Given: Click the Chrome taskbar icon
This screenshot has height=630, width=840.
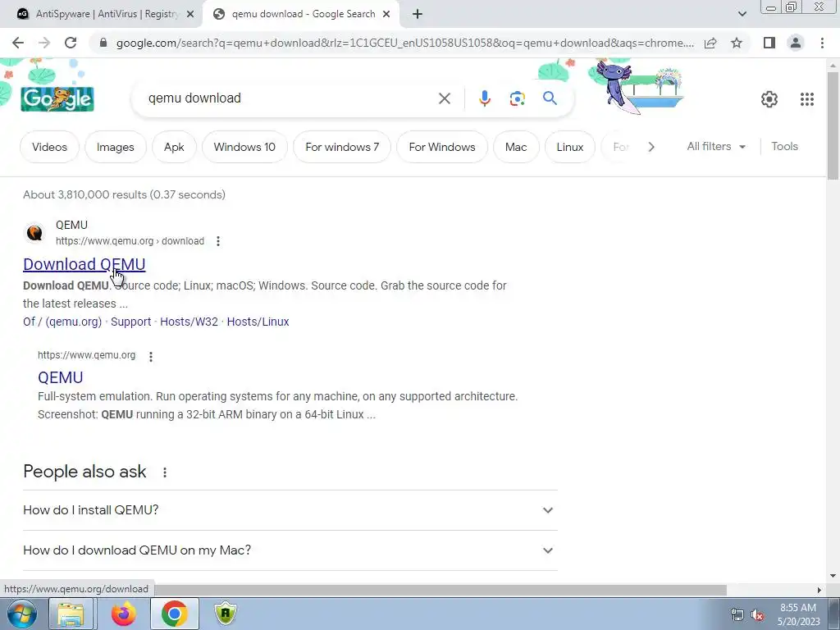Looking at the screenshot, I should pyautogui.click(x=174, y=614).
